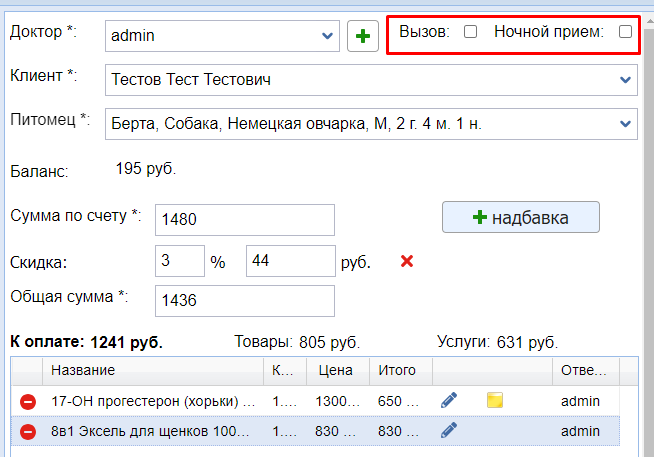Open yellow note on 17-ОН прогестерон row
The height and width of the screenshot is (457, 654).
(494, 400)
